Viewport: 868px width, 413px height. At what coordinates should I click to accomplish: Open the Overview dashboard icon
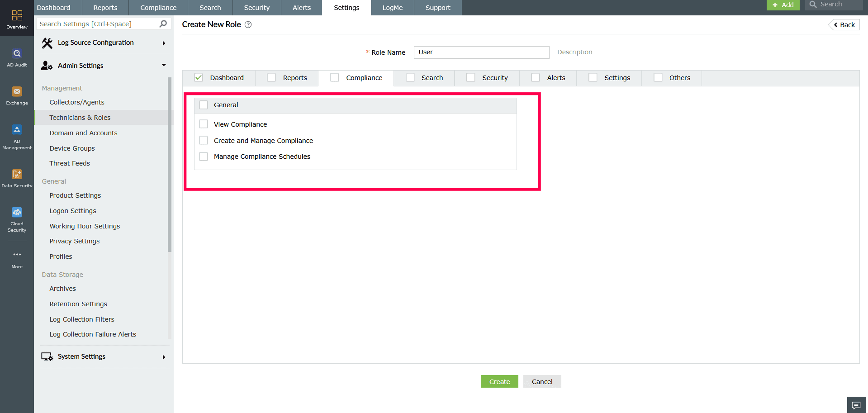tap(17, 15)
